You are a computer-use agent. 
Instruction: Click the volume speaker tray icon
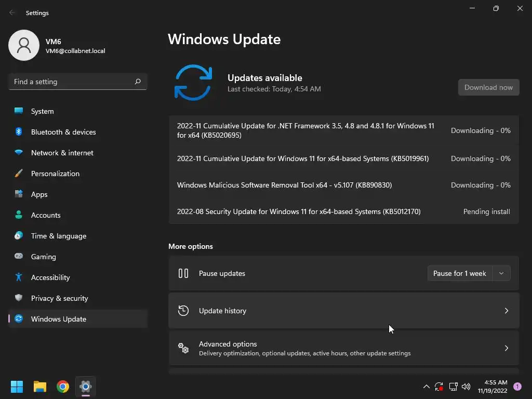466,387
